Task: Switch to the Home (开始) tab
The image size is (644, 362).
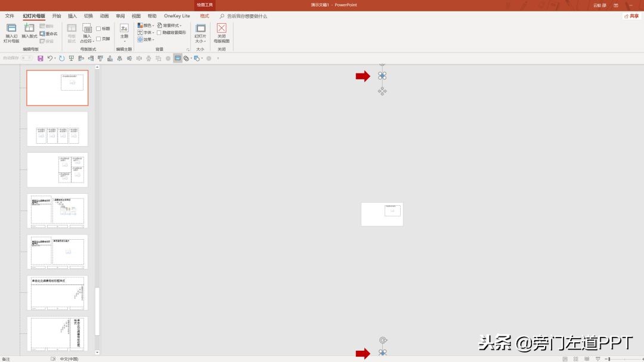Action: click(56, 16)
